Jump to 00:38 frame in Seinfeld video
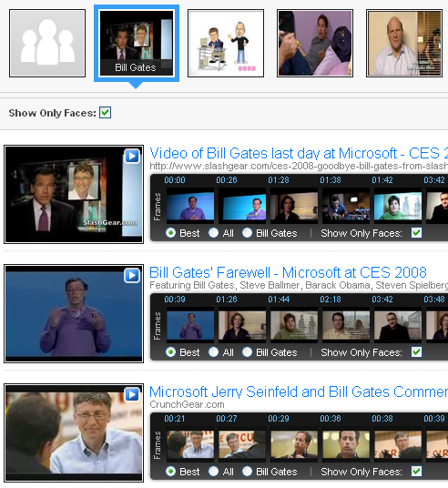448x488 pixels. point(398,444)
